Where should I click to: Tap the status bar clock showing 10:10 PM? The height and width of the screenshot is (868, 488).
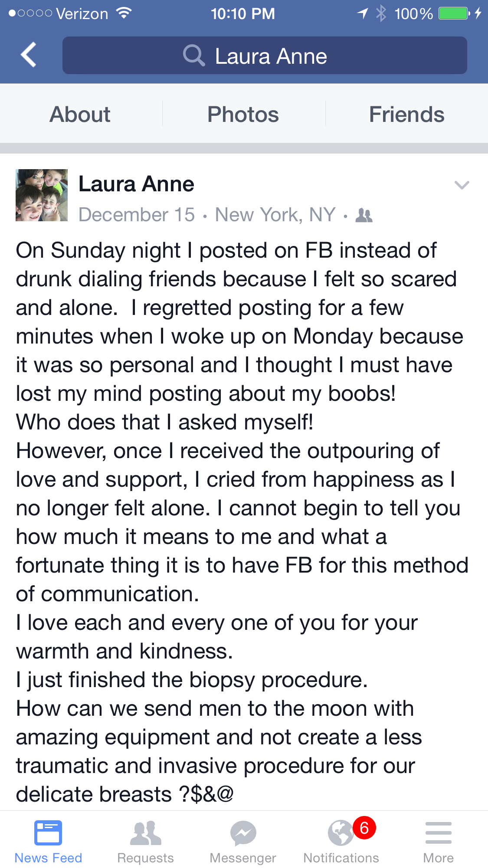click(243, 13)
